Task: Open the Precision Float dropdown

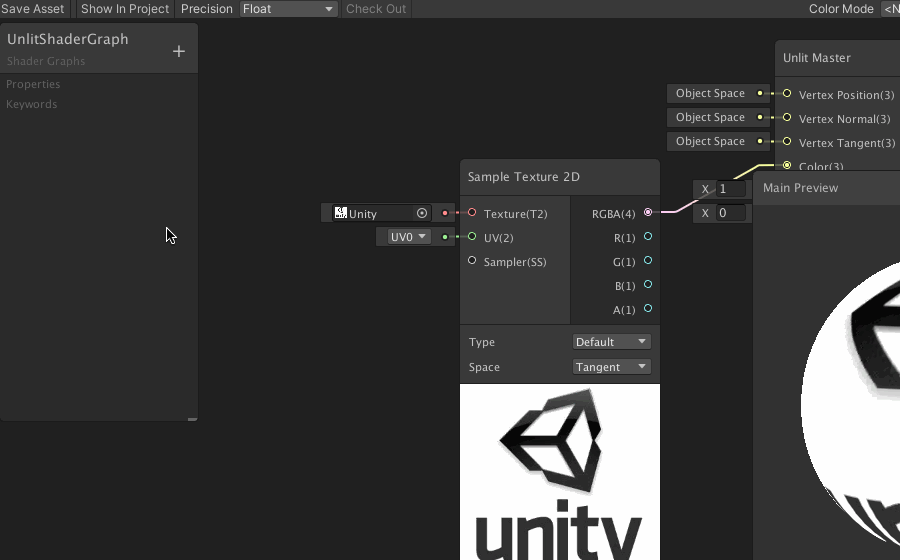Action: (288, 9)
